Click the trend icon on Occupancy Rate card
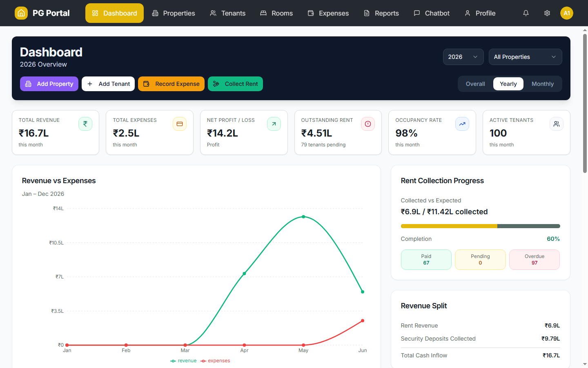Image resolution: width=588 pixels, height=368 pixels. point(462,124)
